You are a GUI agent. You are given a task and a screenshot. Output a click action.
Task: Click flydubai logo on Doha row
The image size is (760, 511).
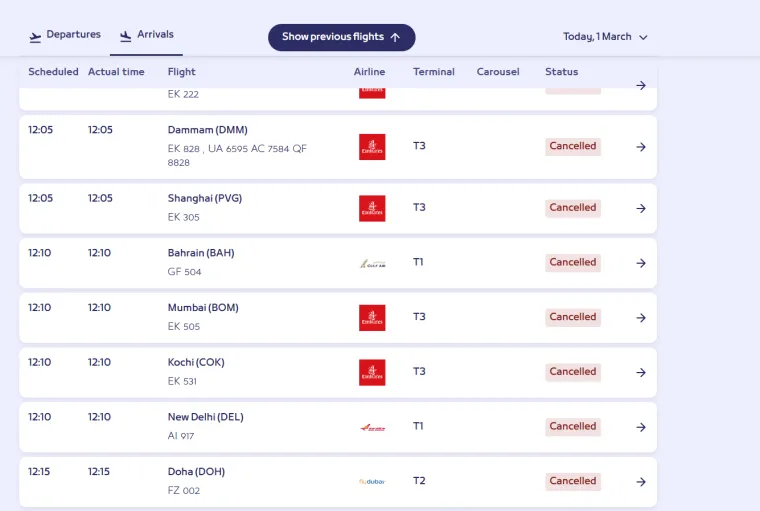(372, 481)
